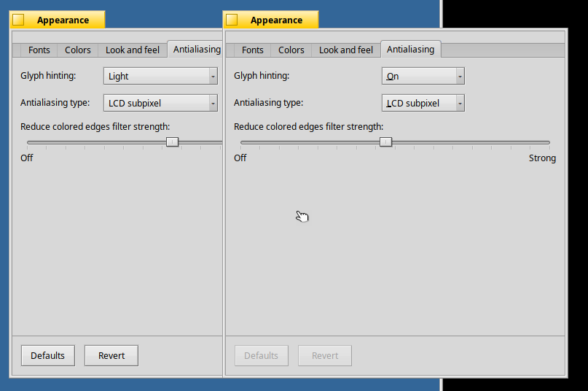Click the Strong label in the right window
The width and height of the screenshot is (588, 391).
tap(542, 158)
